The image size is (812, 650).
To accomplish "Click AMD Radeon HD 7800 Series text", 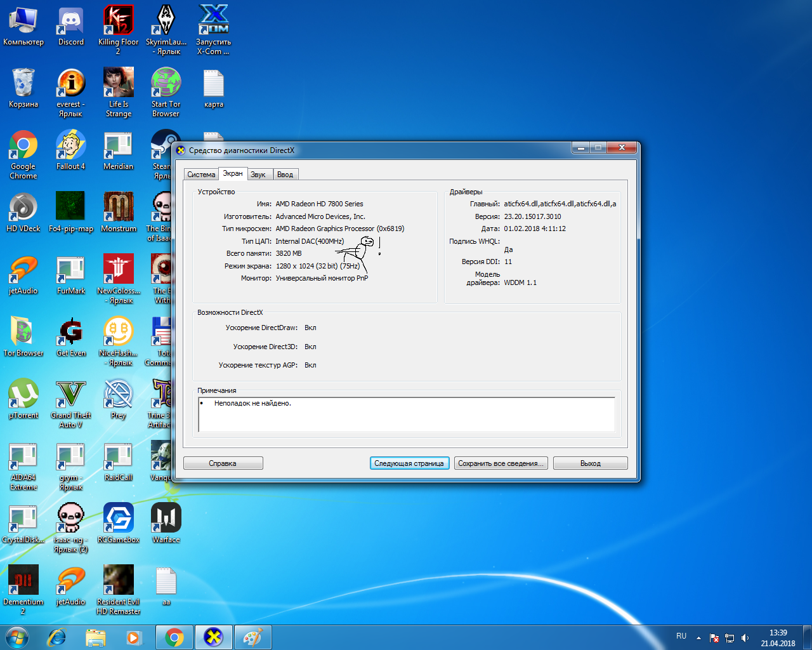I will 320,204.
